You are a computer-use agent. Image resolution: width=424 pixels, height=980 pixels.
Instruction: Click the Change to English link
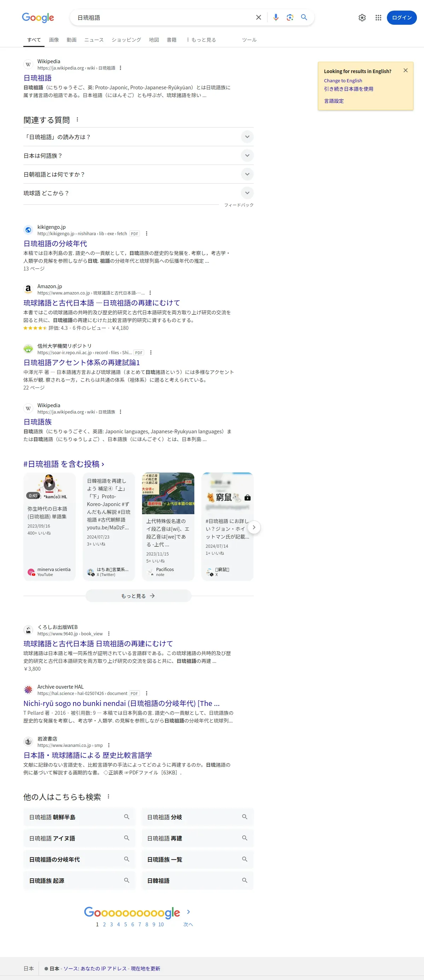(342, 81)
